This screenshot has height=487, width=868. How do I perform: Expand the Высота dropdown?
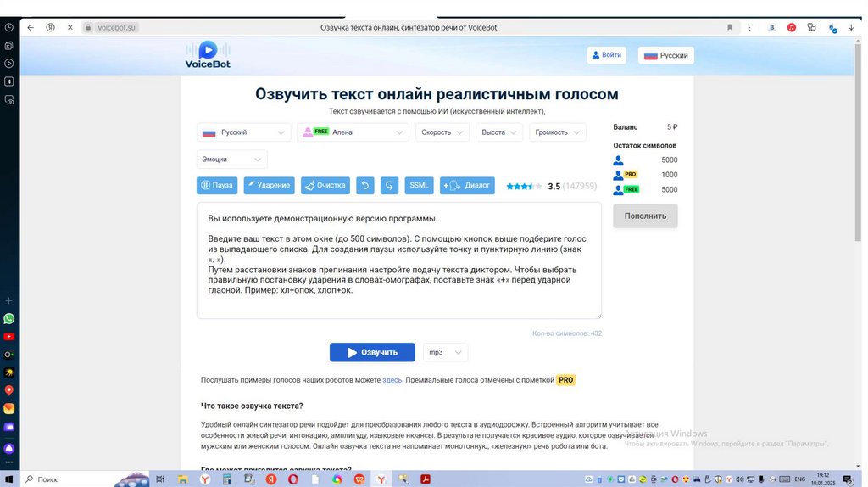point(498,132)
